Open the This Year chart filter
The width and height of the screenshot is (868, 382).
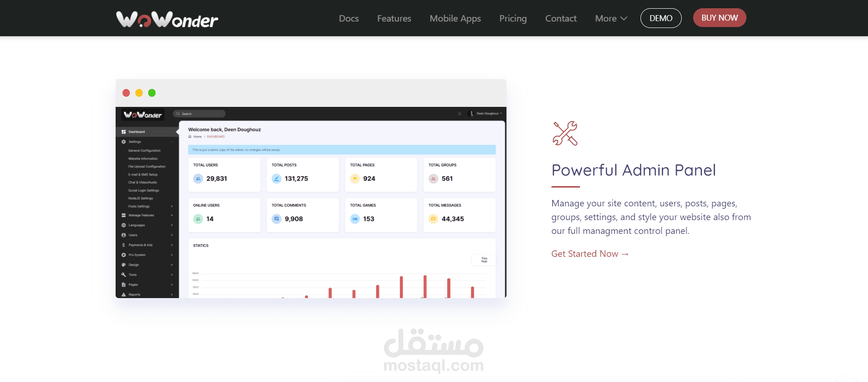(484, 260)
